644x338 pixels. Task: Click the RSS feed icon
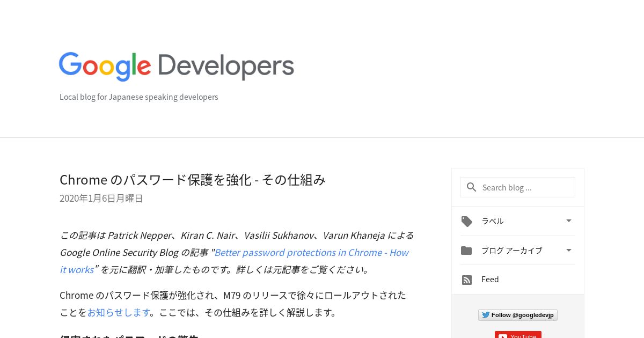467,280
